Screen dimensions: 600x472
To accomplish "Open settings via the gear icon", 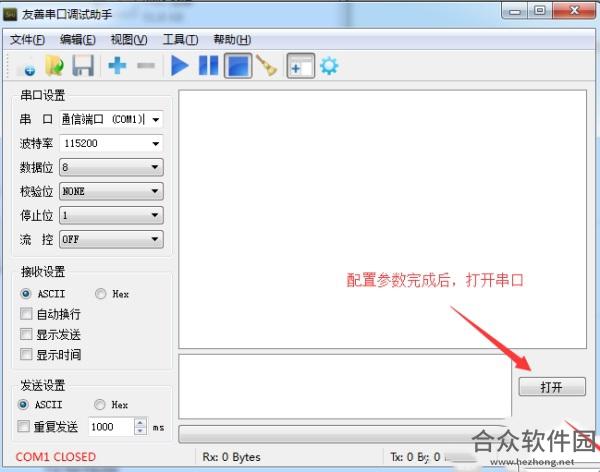I will click(x=329, y=66).
